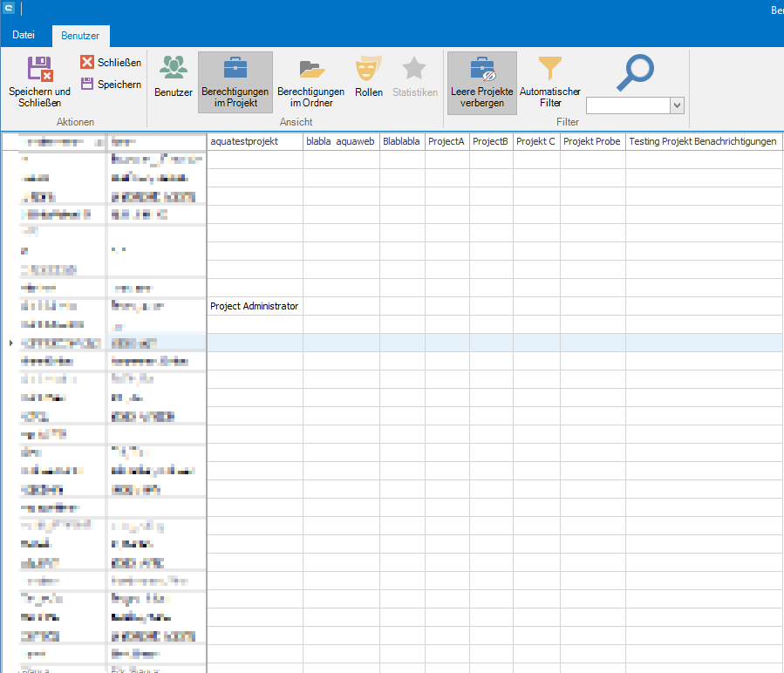This screenshot has height=673, width=784.
Task: Toggle the Automatischer Filter funnel
Action: (x=549, y=68)
